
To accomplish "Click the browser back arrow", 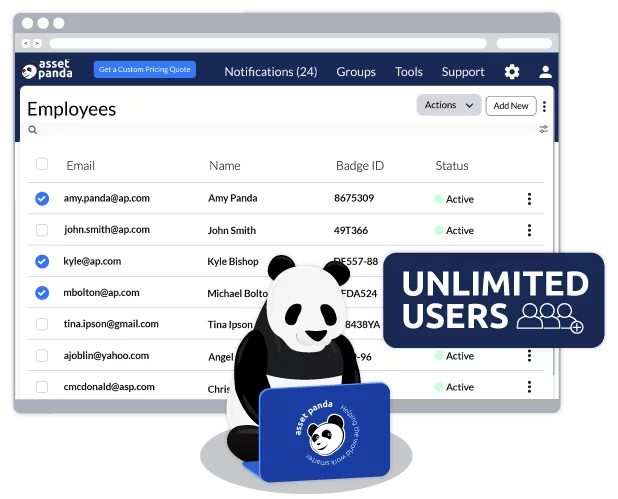I will click(26, 43).
